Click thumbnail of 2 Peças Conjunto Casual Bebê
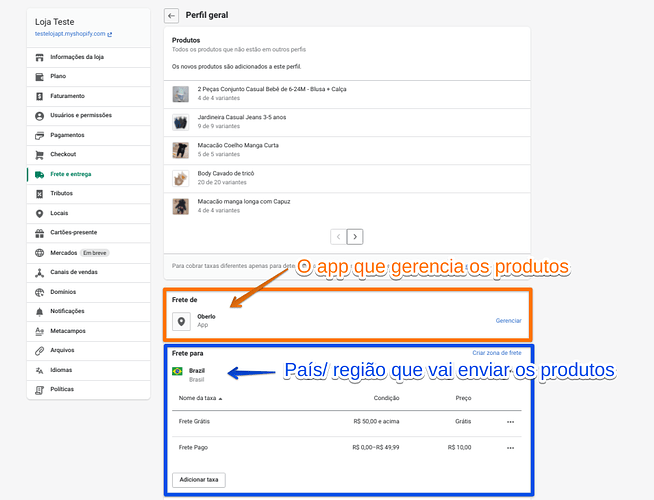Screen dimensions: 654x500 [x=181, y=94]
